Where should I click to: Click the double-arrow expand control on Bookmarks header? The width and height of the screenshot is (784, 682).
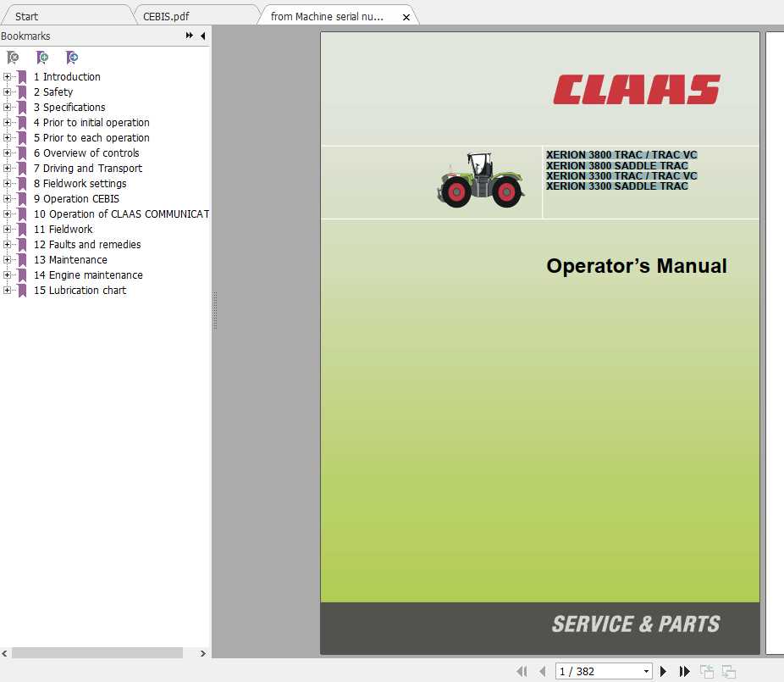(x=191, y=36)
